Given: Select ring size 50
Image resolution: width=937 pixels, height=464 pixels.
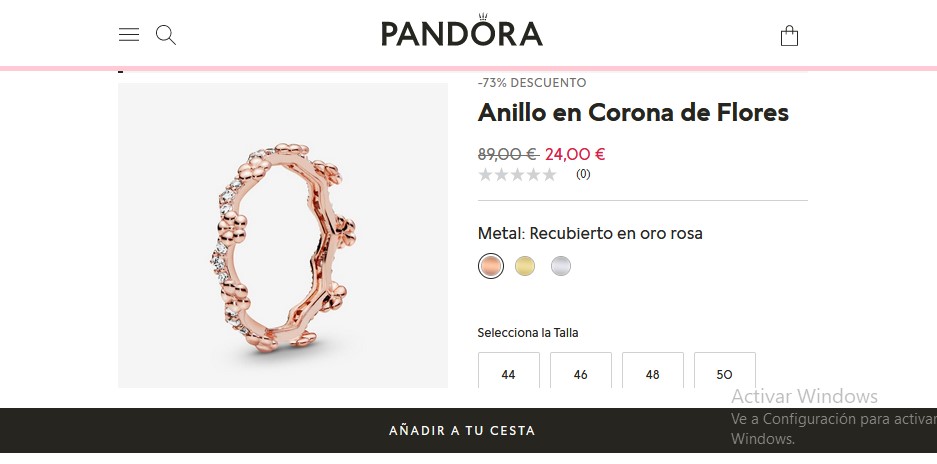Looking at the screenshot, I should click(725, 371).
